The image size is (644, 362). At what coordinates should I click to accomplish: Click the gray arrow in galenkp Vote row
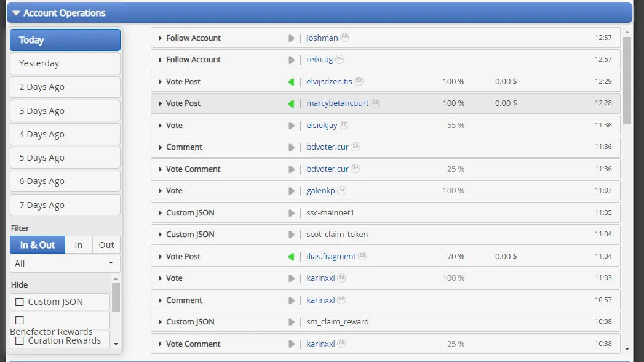(x=291, y=191)
